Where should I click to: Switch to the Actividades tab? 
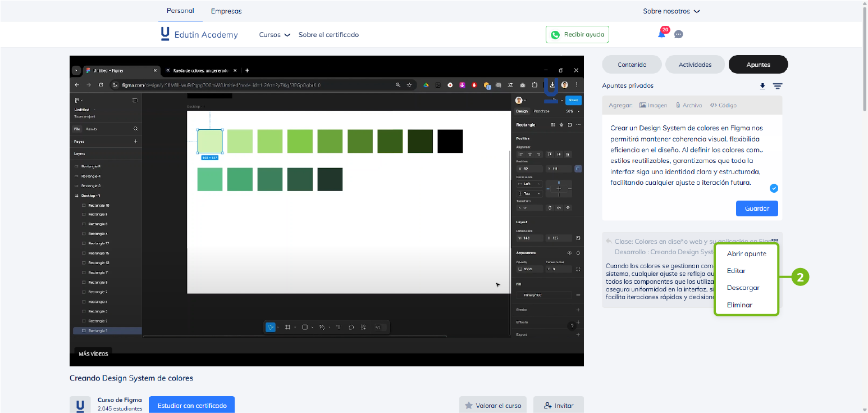point(695,65)
